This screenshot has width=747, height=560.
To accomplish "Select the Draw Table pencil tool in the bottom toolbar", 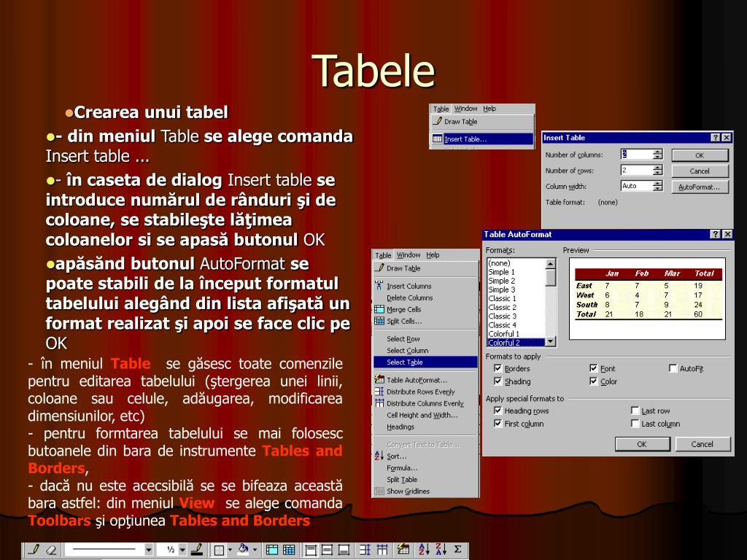I will (x=34, y=550).
